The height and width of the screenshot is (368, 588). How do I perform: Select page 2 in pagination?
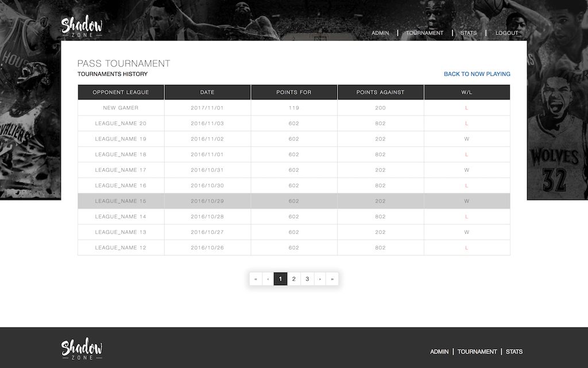[x=293, y=279]
